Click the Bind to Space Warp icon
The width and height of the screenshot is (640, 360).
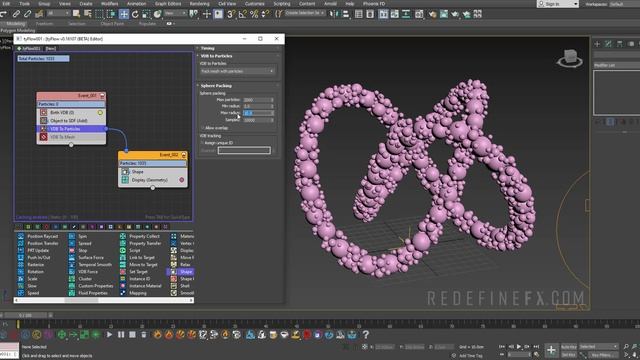click(39, 14)
